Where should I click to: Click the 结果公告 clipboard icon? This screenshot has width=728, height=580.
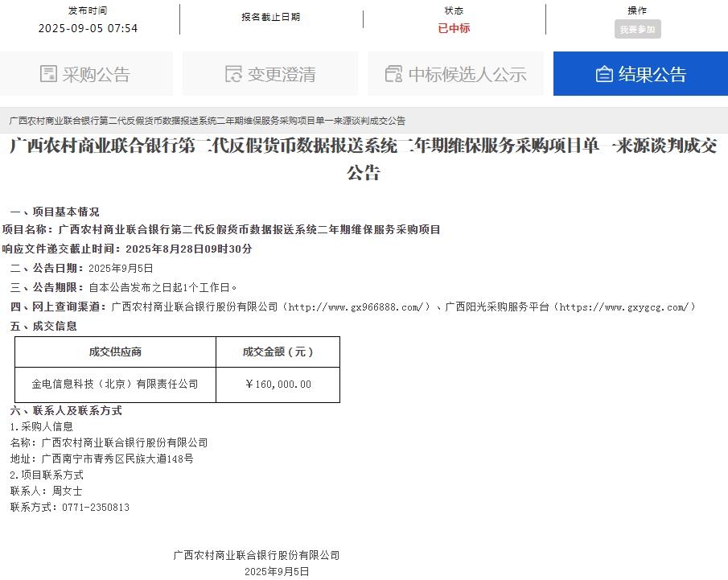[604, 74]
